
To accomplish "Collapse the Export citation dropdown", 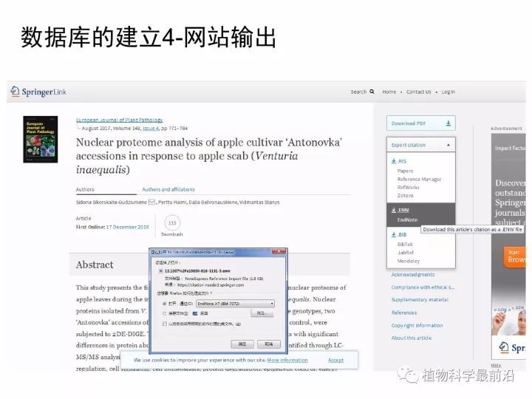I will pos(446,145).
